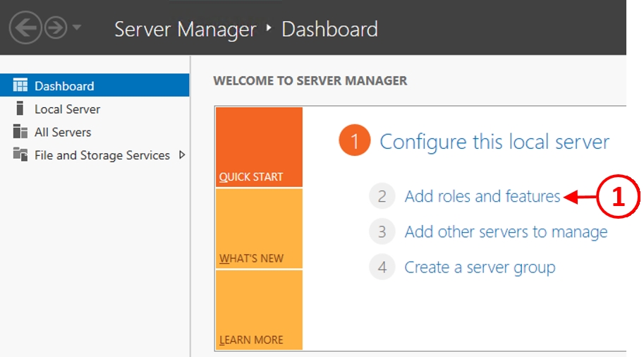This screenshot has height=357, width=644.
Task: Click the WELCOME TO SERVER MANAGER heading
Action: click(x=310, y=80)
